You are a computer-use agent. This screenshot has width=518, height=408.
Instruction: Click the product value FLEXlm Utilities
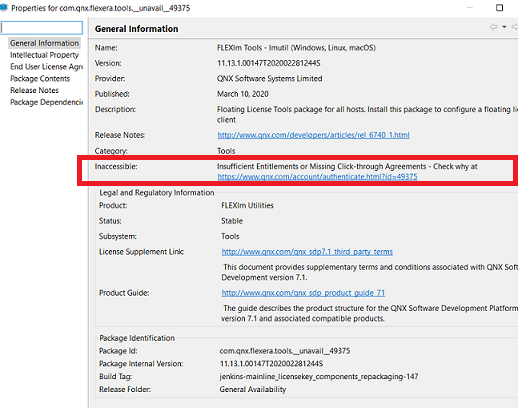(x=247, y=205)
